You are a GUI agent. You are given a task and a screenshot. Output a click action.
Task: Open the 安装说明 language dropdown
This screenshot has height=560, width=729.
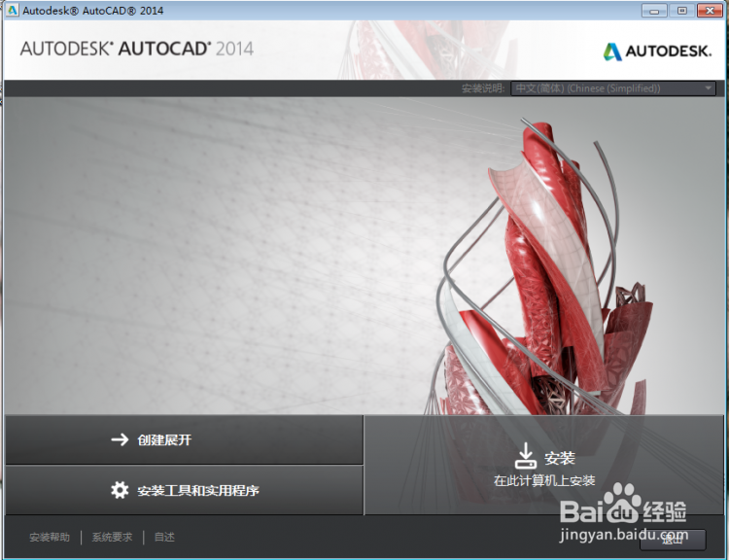coord(612,88)
